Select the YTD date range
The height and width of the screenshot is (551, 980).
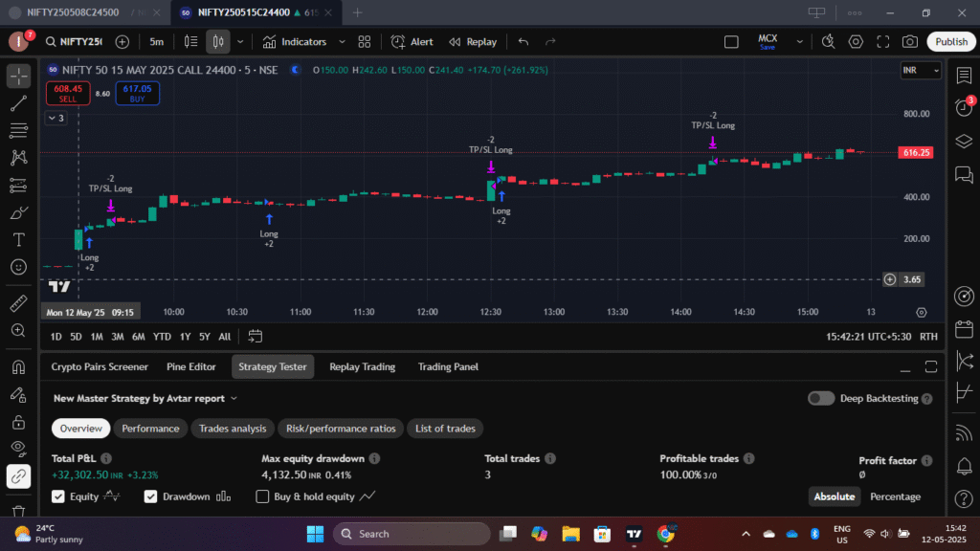tap(162, 337)
